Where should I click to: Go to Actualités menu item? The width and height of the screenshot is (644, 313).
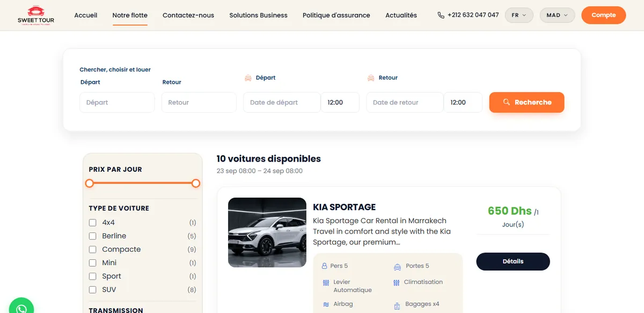click(x=401, y=15)
